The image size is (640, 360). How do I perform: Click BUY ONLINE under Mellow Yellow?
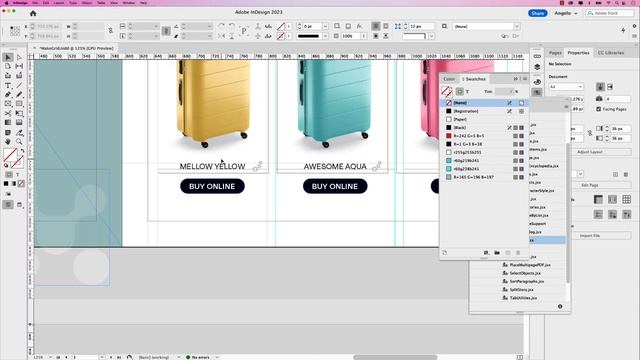(x=212, y=186)
